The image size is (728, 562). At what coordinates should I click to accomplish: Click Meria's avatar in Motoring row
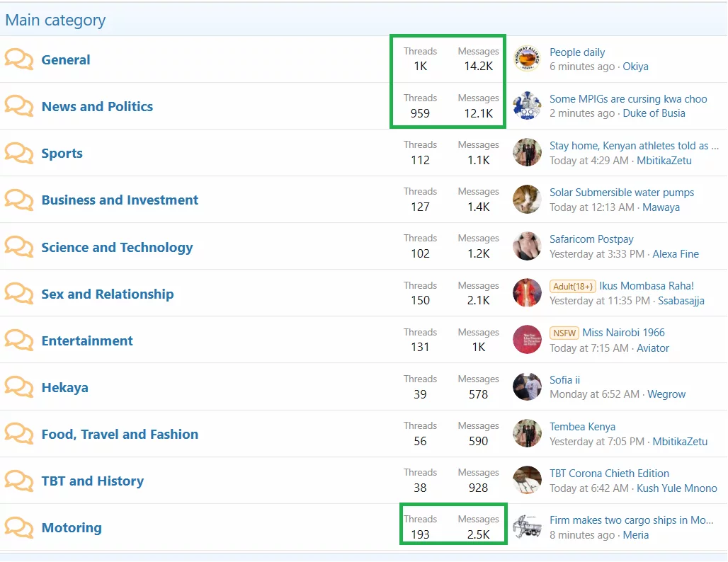(527, 527)
